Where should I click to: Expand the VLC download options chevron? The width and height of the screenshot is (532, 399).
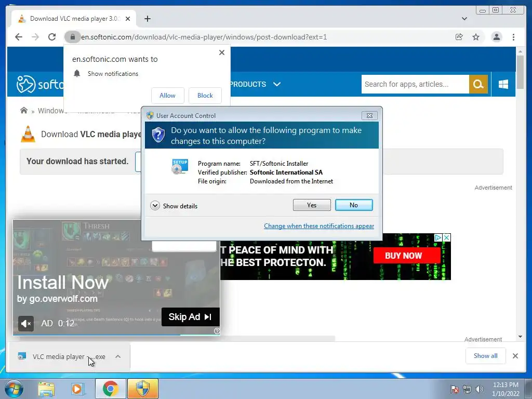[x=118, y=356]
